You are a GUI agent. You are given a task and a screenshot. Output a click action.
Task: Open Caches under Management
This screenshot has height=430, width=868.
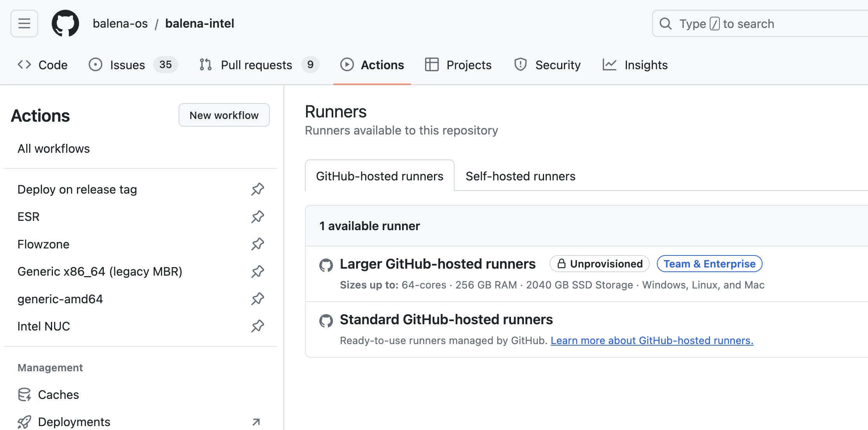tap(58, 395)
